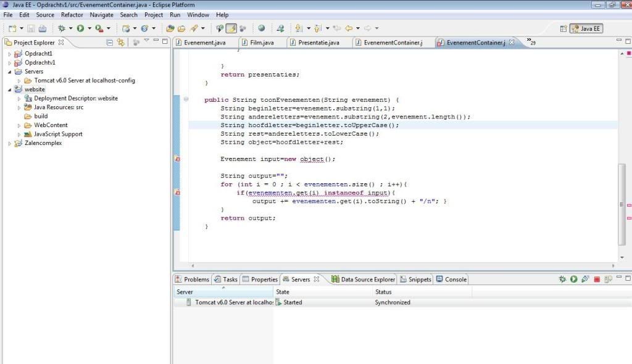Click Open Perspective icon beside Java EE
The width and height of the screenshot is (632, 364).
(x=563, y=28)
